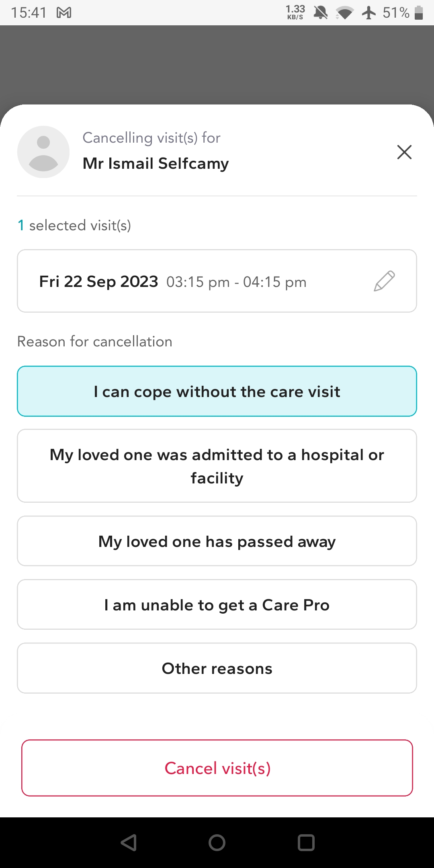Tap Mr Ismail Selfcamy's profile avatar
The image size is (434, 868).
43,152
